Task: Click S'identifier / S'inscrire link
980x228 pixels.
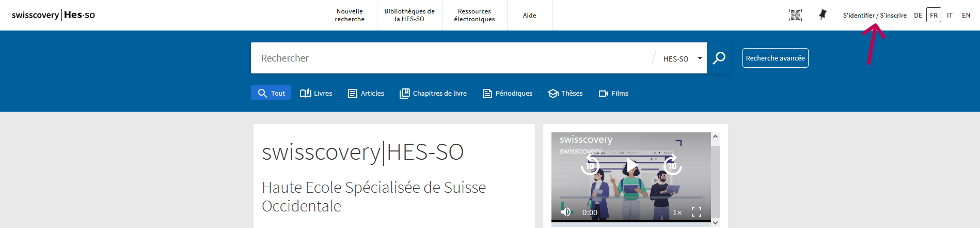Action: [x=875, y=15]
